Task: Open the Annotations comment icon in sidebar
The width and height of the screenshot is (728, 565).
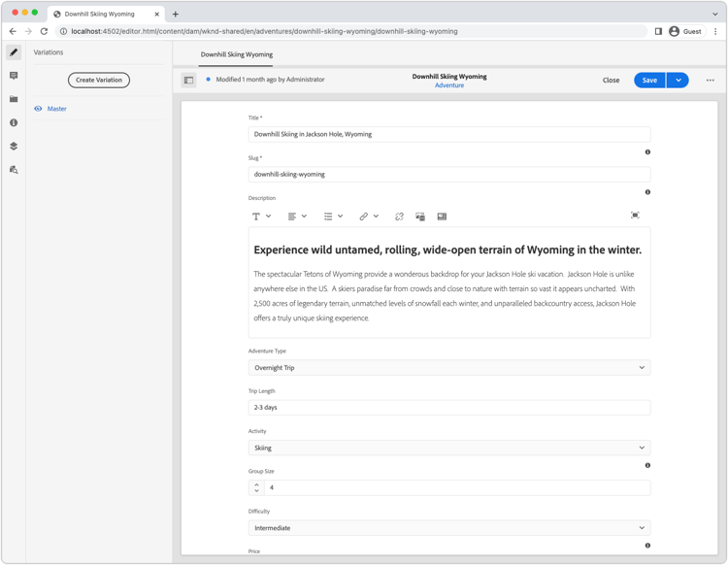Action: click(14, 76)
